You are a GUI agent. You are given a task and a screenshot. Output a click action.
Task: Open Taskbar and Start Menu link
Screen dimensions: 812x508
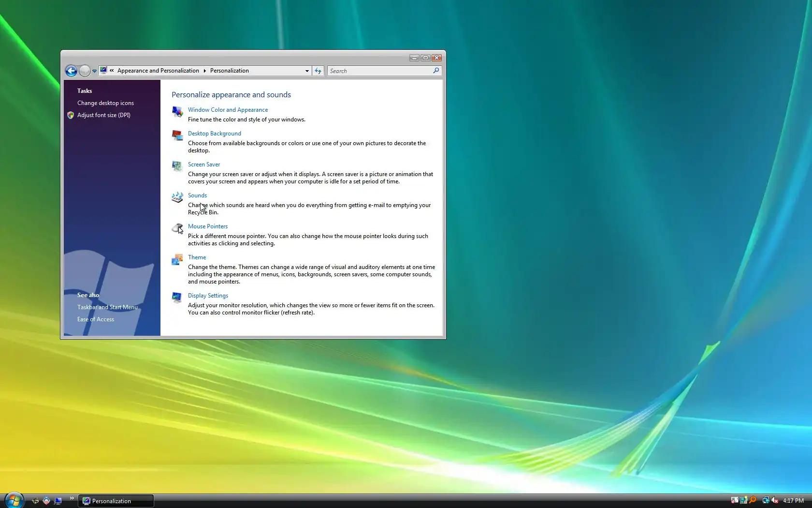(107, 307)
